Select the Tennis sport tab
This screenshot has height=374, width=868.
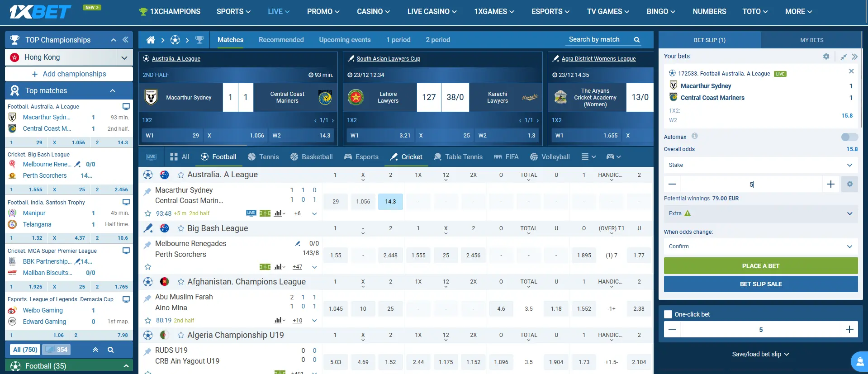point(263,157)
